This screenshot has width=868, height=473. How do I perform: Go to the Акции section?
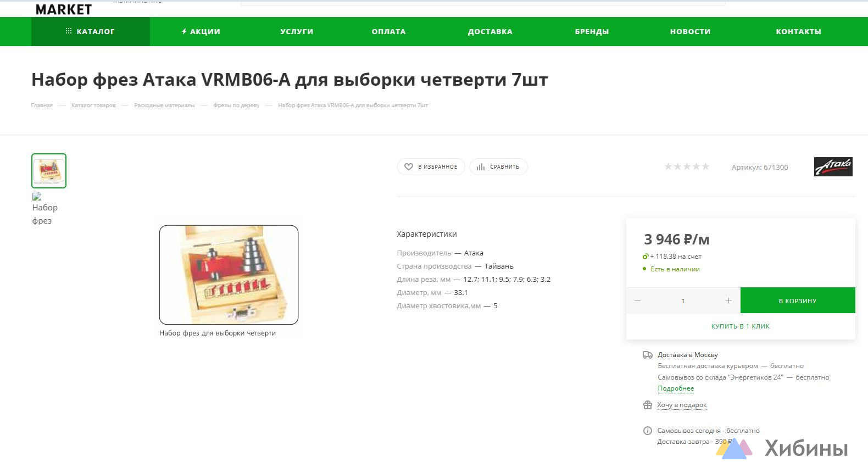coord(201,31)
